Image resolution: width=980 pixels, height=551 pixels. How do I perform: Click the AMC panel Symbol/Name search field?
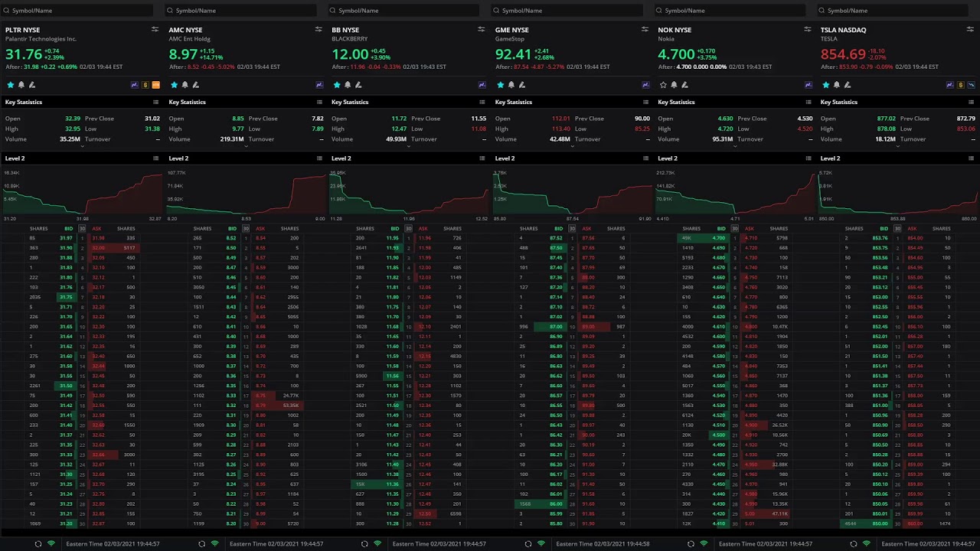click(240, 11)
